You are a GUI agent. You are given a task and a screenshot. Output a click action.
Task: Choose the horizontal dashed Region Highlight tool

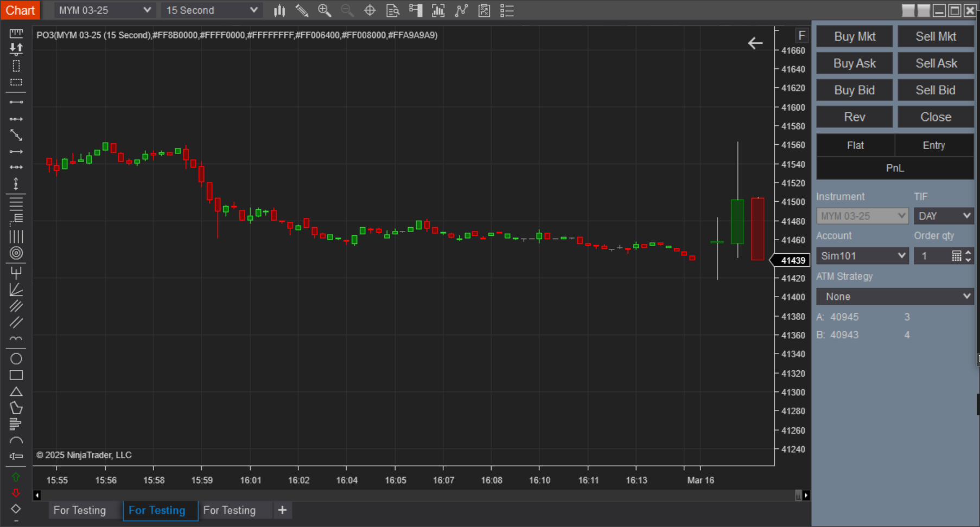click(x=16, y=82)
